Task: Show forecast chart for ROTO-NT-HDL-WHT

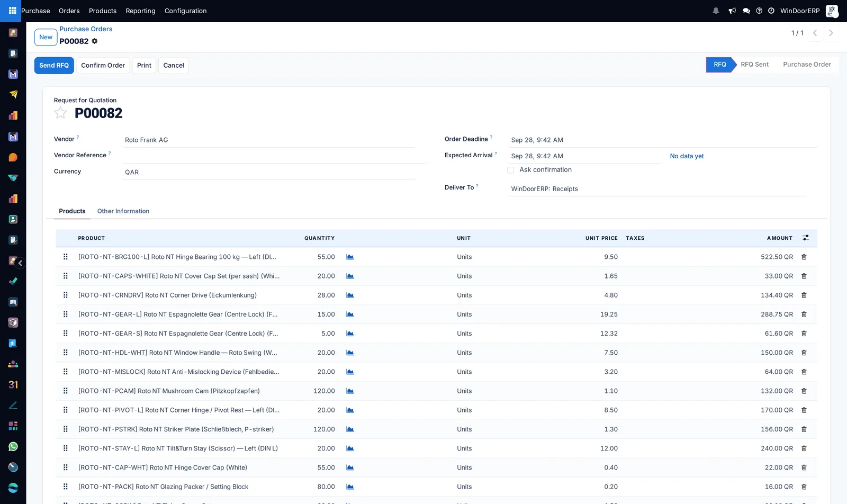Action: tap(350, 353)
